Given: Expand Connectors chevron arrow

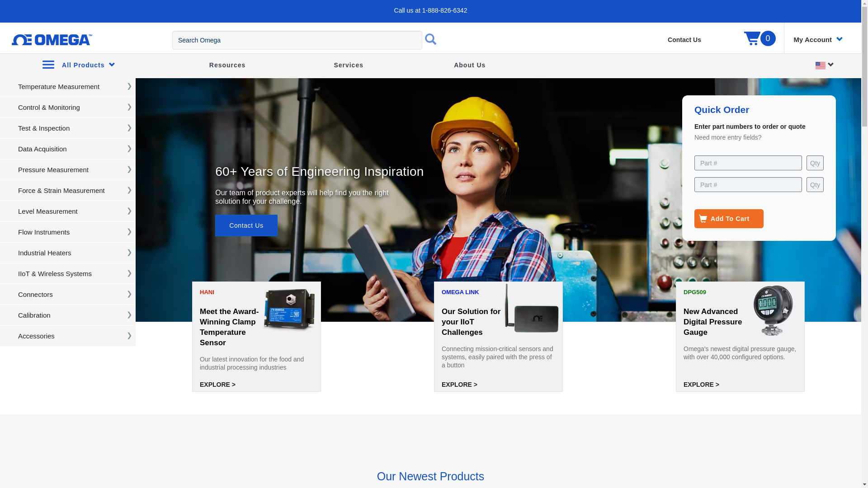Looking at the screenshot, I should point(129,294).
